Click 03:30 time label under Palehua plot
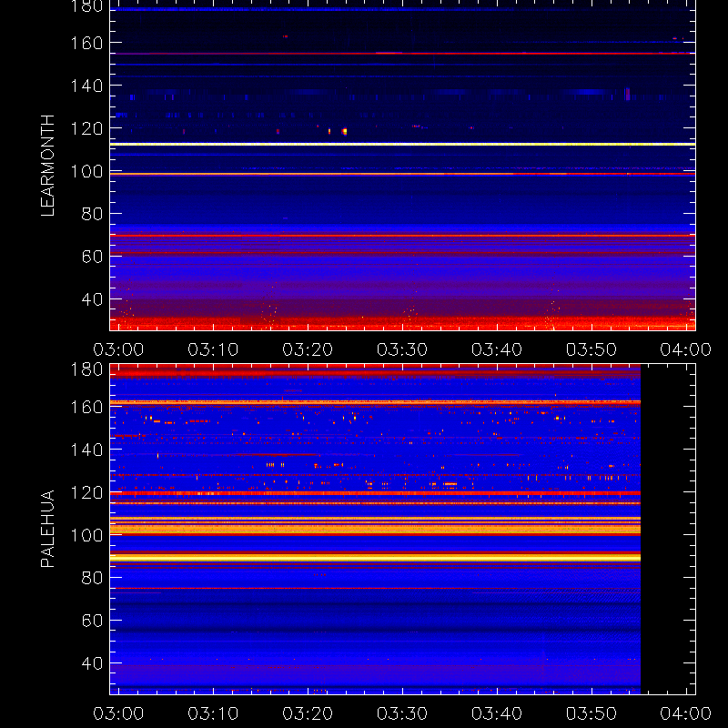The image size is (728, 728). click(402, 713)
